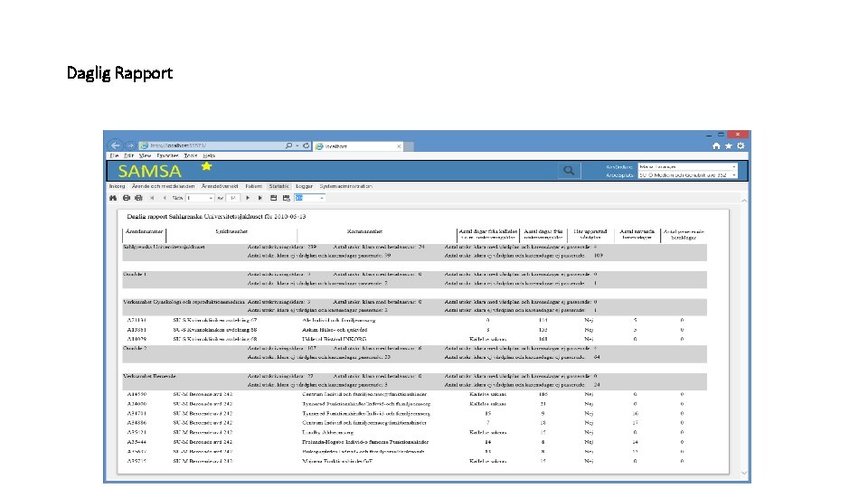868x488 pixels.
Task: Click the Ärendenummer column header
Action: [x=144, y=232]
